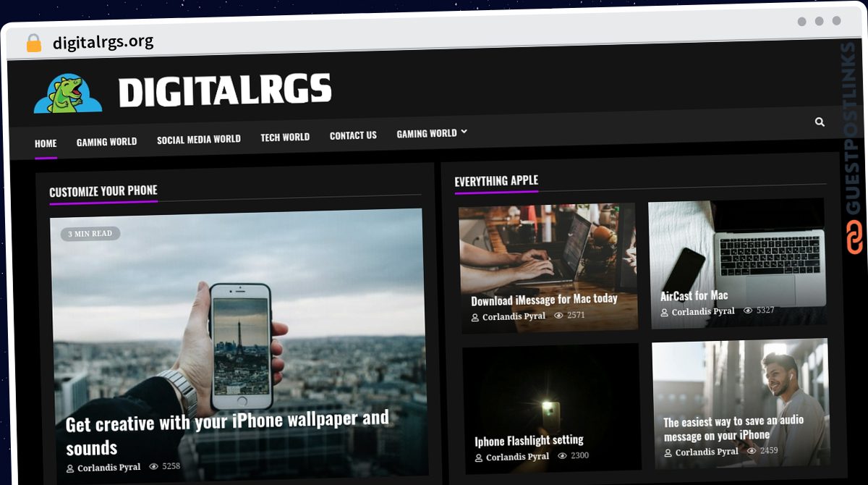Click views eye icon showing 2459

(x=752, y=450)
